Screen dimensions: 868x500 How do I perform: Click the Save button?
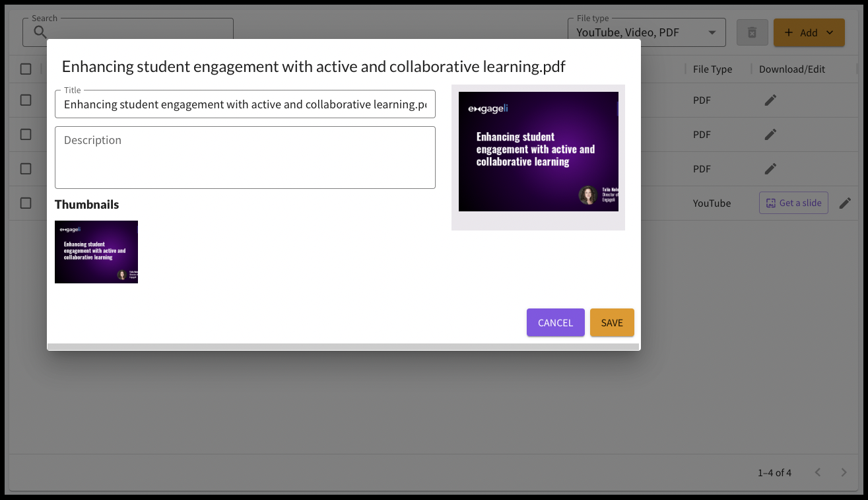tap(612, 322)
